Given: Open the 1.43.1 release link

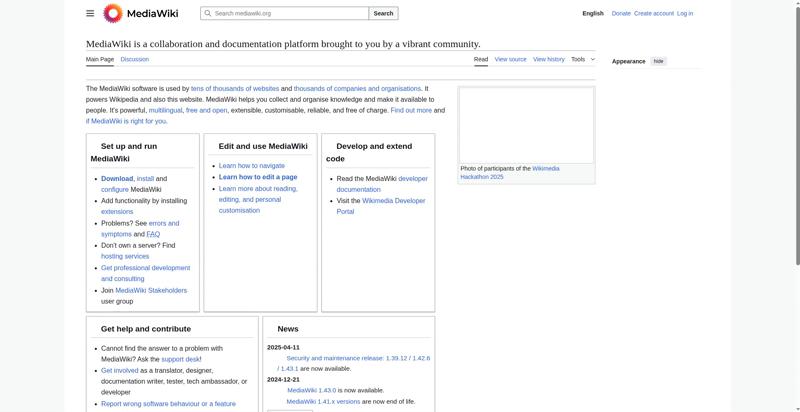Looking at the screenshot, I should click(290, 369).
